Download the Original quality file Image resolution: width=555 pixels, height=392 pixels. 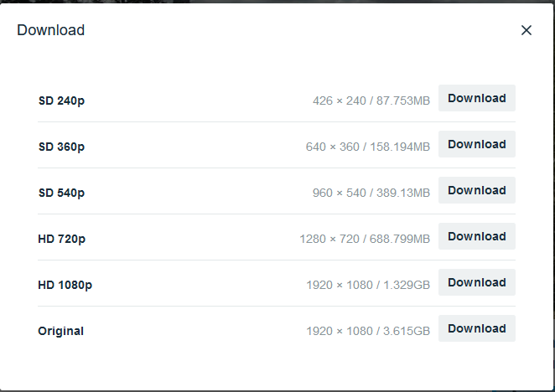pyautogui.click(x=476, y=328)
